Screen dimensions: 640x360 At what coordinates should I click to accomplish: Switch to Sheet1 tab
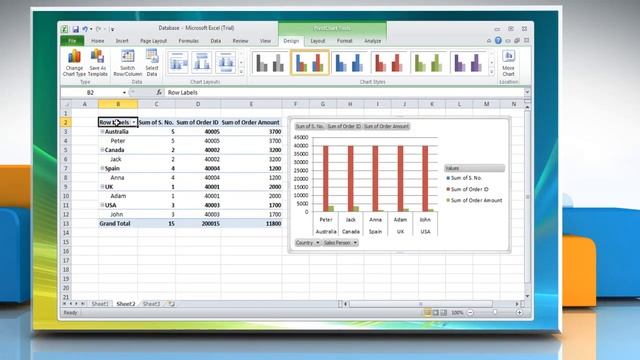(100, 304)
